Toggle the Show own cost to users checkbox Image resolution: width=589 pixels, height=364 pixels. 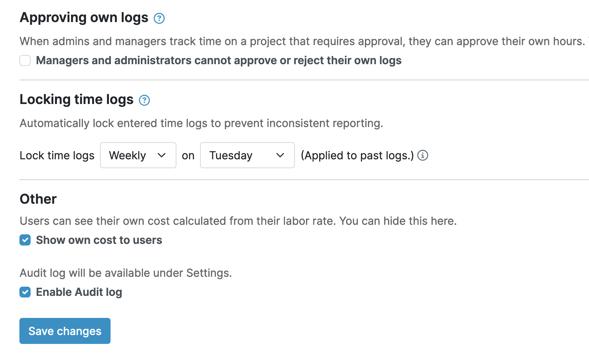25,240
